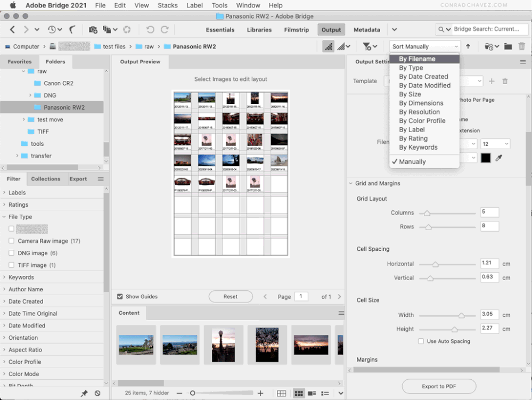
Task: Click the ascending order arrow icon
Action: pyautogui.click(x=468, y=47)
